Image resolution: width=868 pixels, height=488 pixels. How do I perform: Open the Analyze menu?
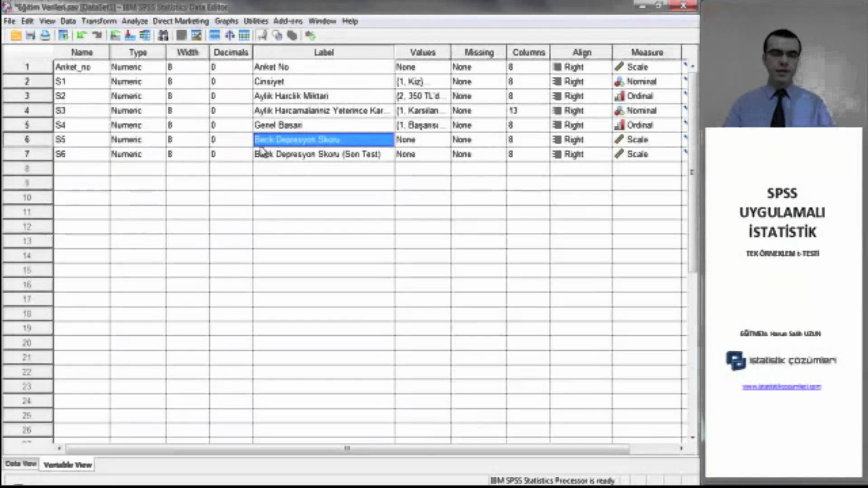[x=135, y=21]
